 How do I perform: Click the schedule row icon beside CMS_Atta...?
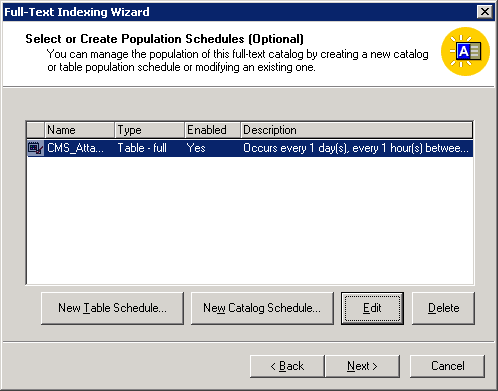click(35, 148)
